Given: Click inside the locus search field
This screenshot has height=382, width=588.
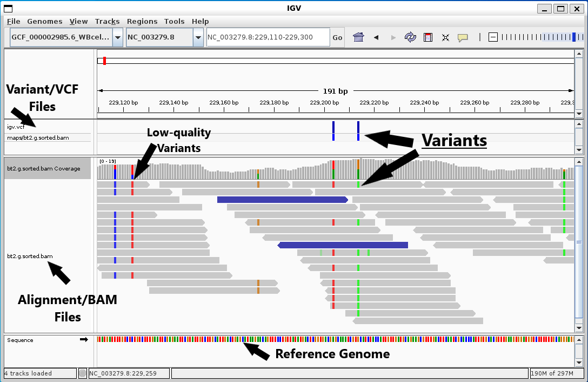Looking at the screenshot, I should click(x=268, y=37).
